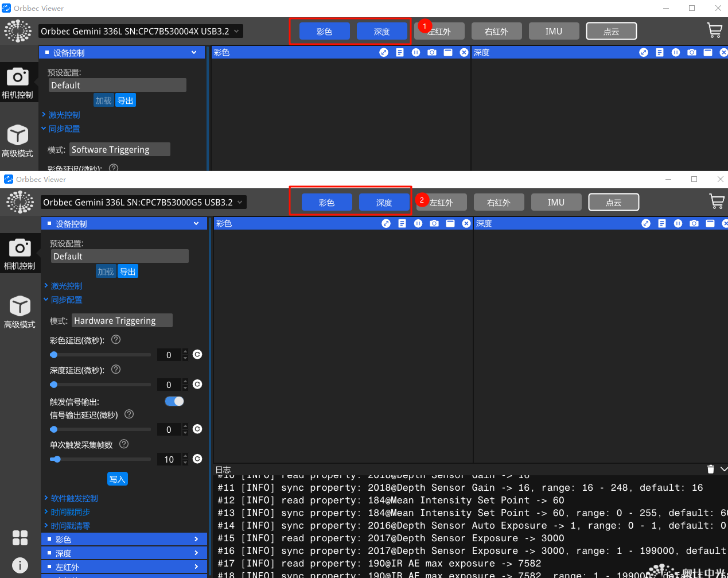Click the four-square grid icon in the sidebar
The height and width of the screenshot is (578, 728).
pos(20,538)
